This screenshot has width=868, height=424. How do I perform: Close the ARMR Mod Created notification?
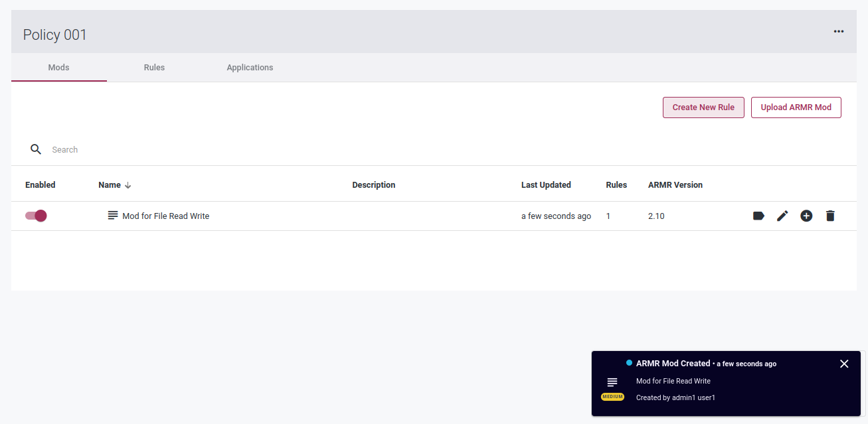coord(844,364)
